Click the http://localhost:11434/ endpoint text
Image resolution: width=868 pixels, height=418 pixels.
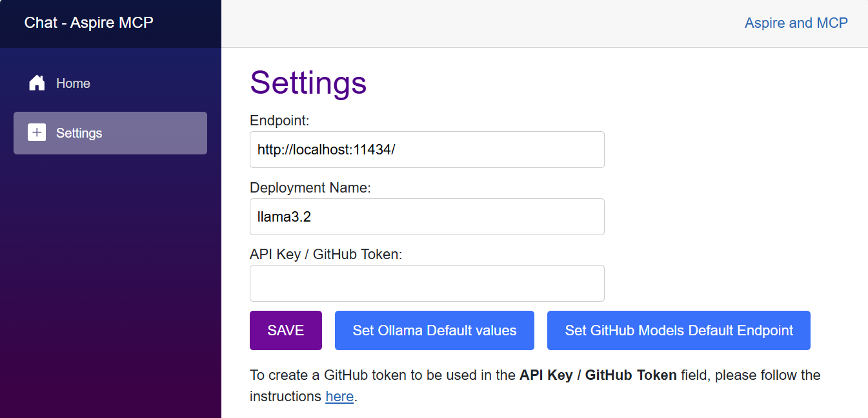point(326,150)
